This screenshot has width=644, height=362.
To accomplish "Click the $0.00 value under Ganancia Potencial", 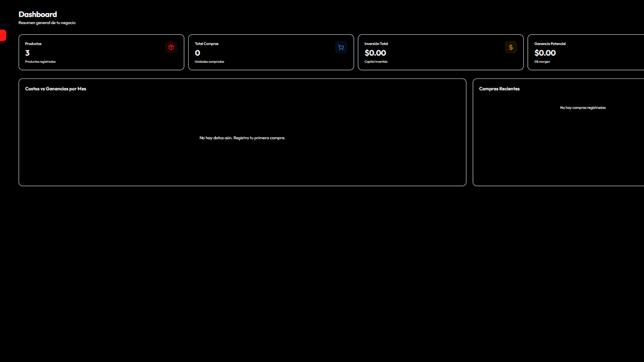I will point(545,53).
